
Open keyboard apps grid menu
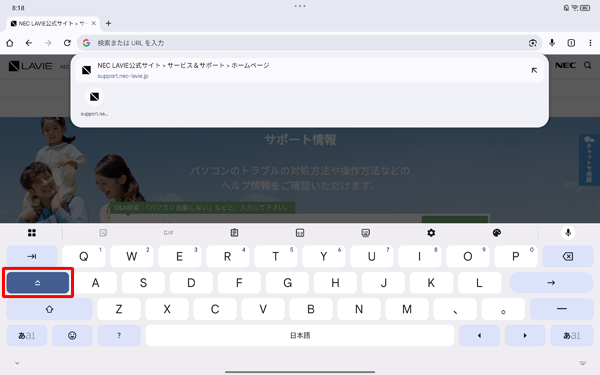point(32,233)
